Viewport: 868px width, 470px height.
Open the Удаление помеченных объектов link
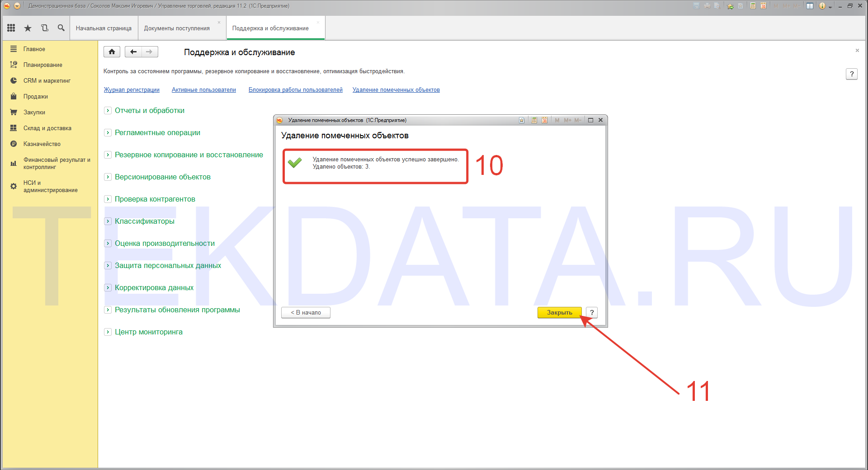tap(396, 89)
